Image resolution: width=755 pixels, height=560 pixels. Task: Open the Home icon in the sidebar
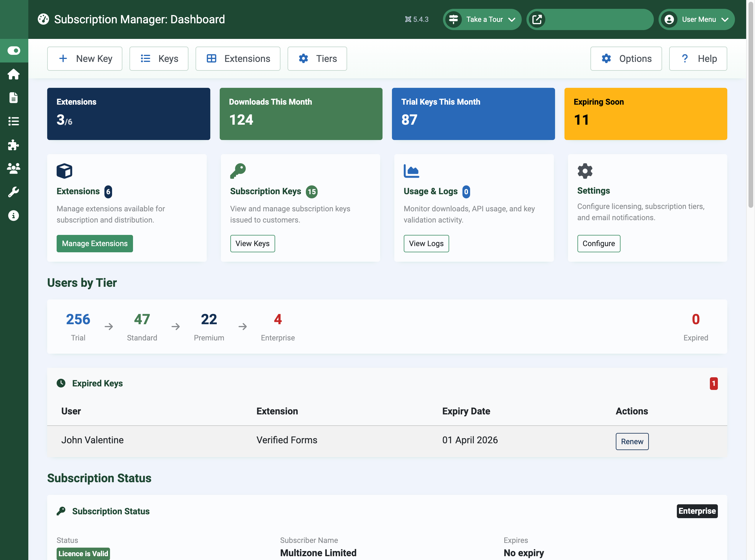coord(14,74)
